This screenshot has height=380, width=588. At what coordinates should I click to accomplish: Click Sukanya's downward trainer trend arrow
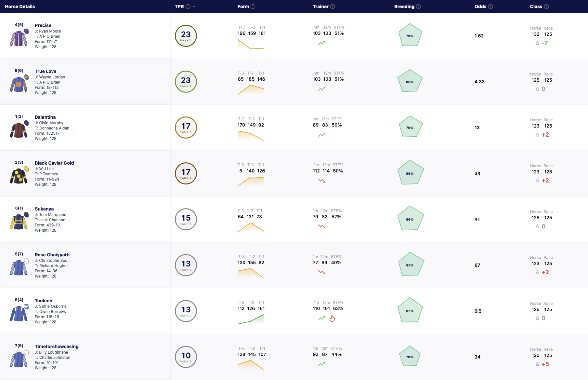coord(322,226)
